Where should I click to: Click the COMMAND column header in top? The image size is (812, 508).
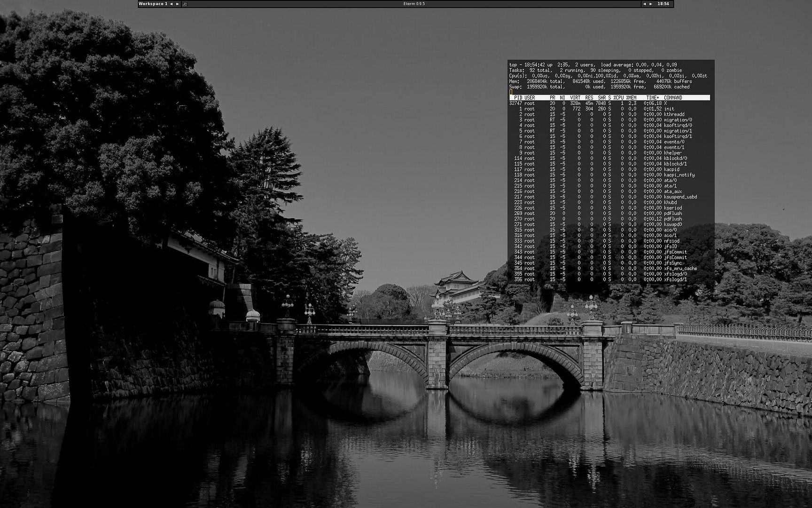point(672,98)
